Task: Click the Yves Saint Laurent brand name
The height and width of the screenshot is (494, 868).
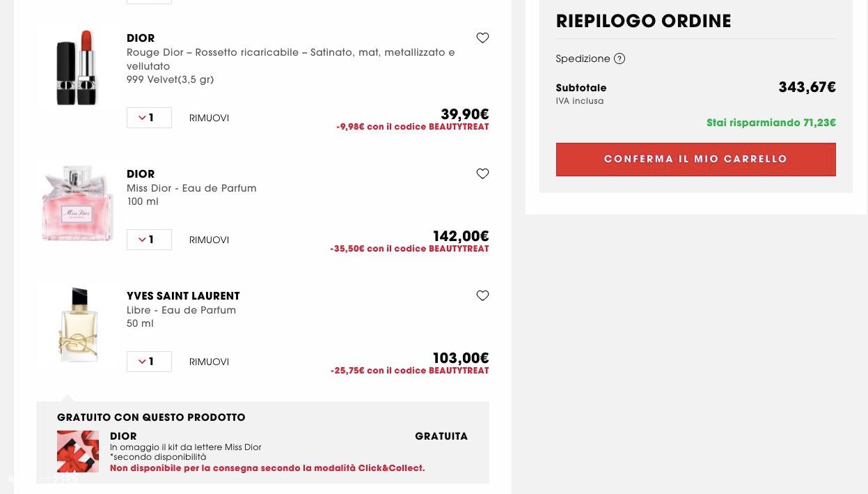Action: coord(183,296)
